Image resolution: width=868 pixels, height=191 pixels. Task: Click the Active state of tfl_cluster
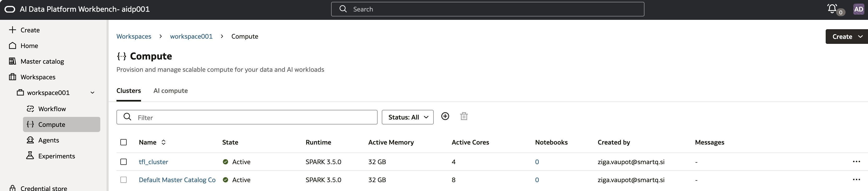pos(237,162)
